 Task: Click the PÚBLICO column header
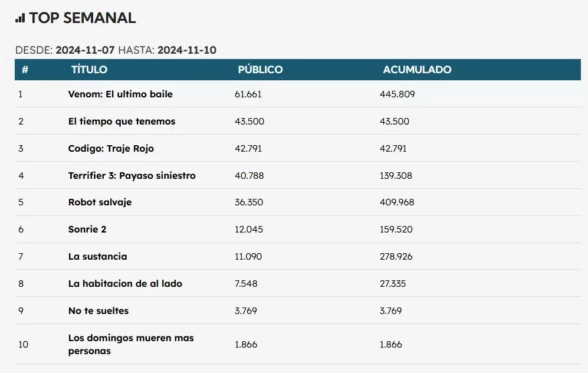tap(260, 70)
